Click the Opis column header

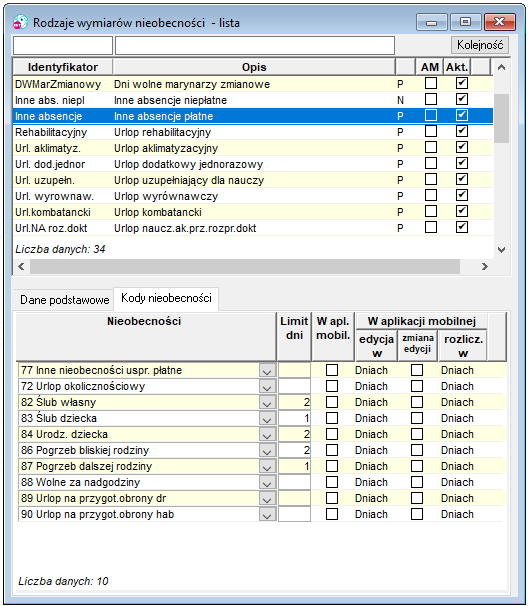click(x=254, y=67)
